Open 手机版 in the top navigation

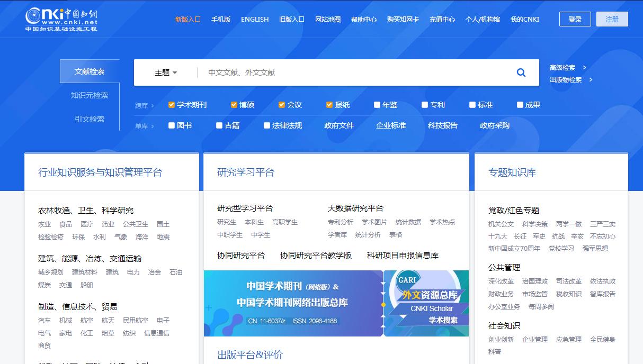221,19
